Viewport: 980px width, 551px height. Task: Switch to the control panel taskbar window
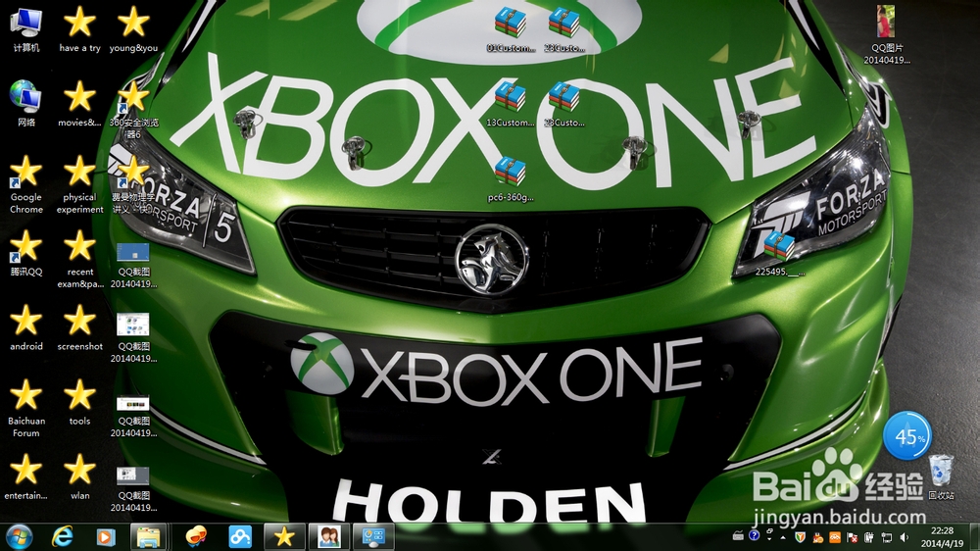point(373,536)
